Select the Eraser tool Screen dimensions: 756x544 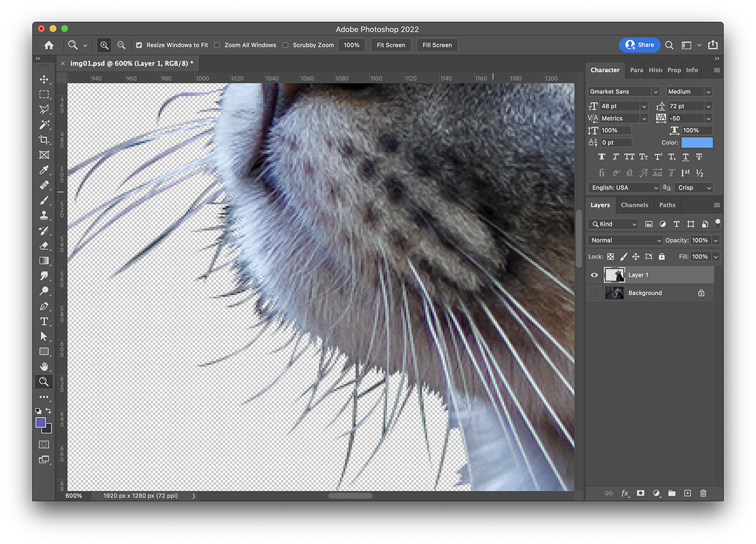[44, 246]
